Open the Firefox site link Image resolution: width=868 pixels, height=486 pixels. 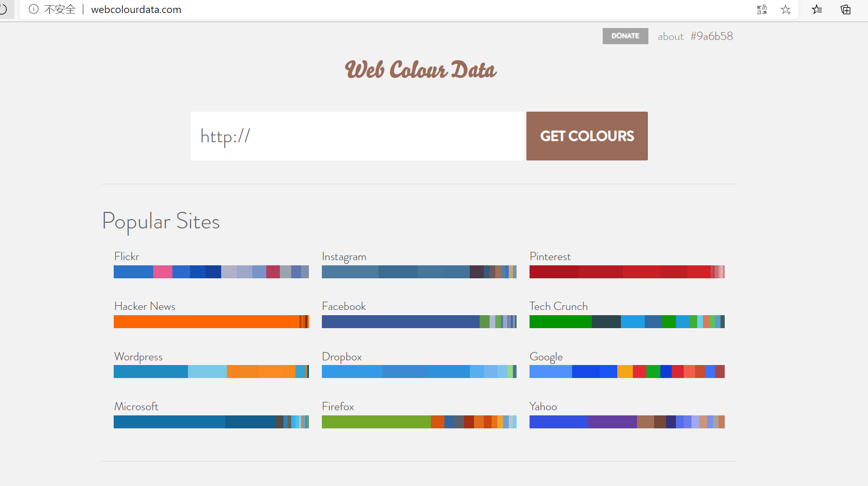[x=338, y=407]
